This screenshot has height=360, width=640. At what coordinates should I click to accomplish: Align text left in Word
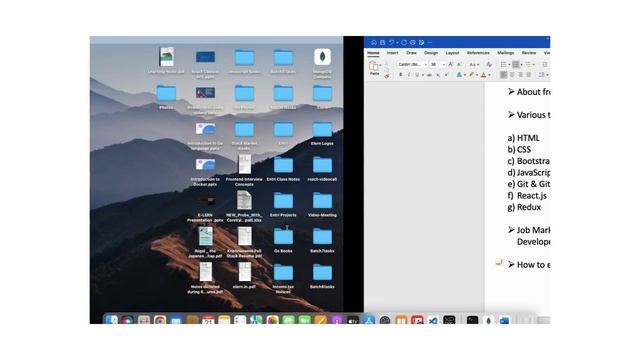click(504, 75)
